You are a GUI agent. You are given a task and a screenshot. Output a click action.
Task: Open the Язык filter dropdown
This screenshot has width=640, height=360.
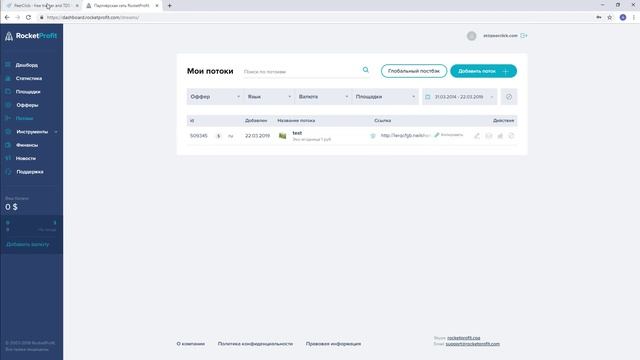click(269, 97)
